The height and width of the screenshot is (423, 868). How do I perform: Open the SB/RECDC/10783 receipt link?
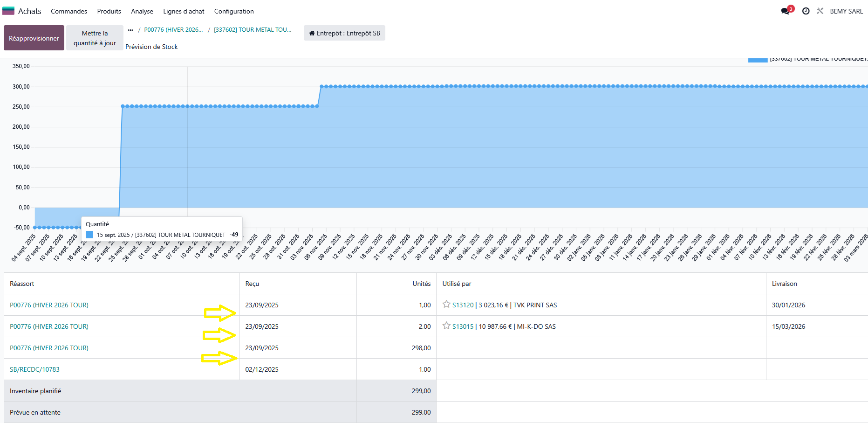(34, 369)
